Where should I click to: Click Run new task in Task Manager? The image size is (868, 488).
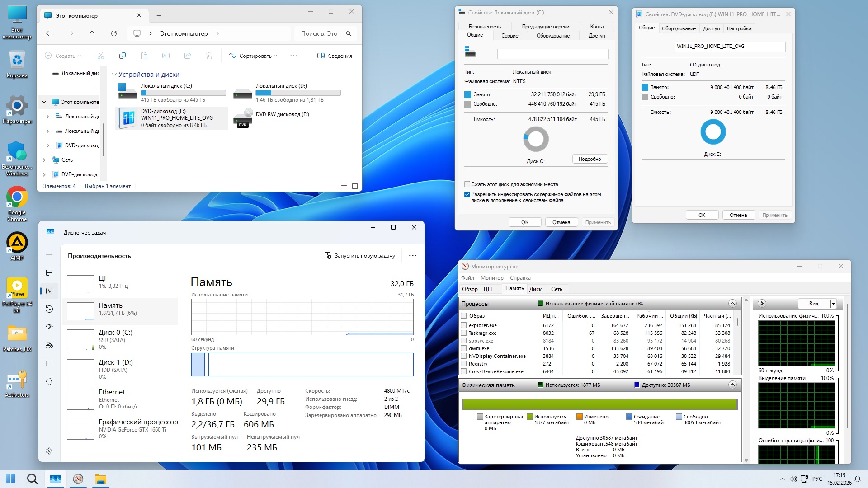pyautogui.click(x=360, y=256)
